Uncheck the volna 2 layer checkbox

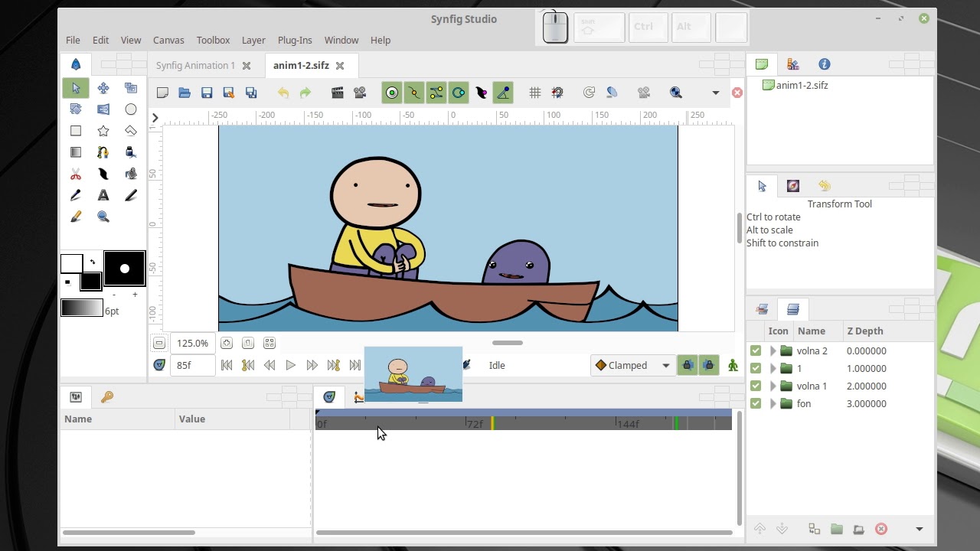[x=756, y=351]
